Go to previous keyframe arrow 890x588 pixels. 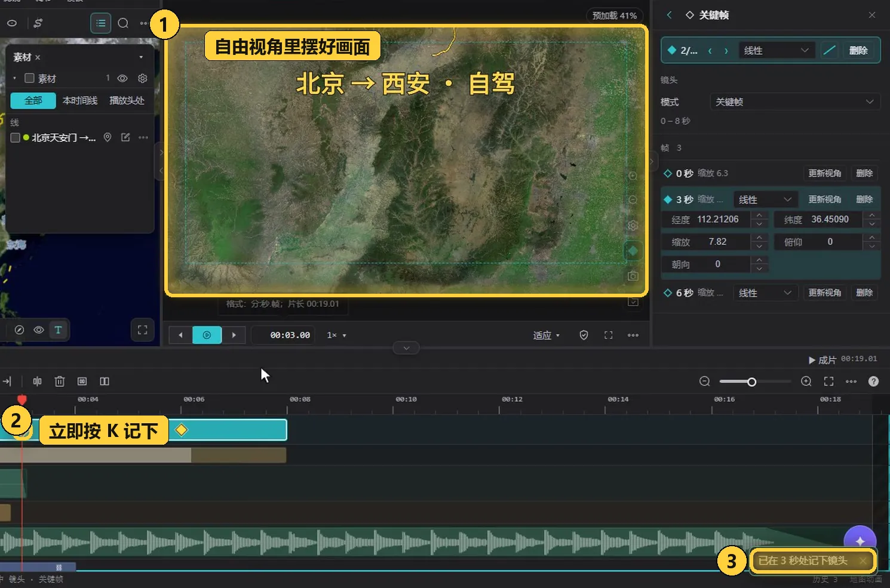tap(710, 51)
